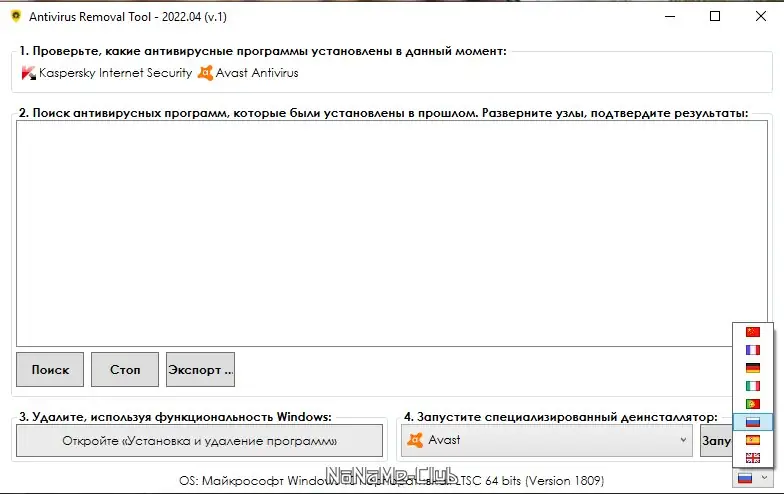This screenshot has width=784, height=494.
Task: Click the OS version status text
Action: click(392, 480)
